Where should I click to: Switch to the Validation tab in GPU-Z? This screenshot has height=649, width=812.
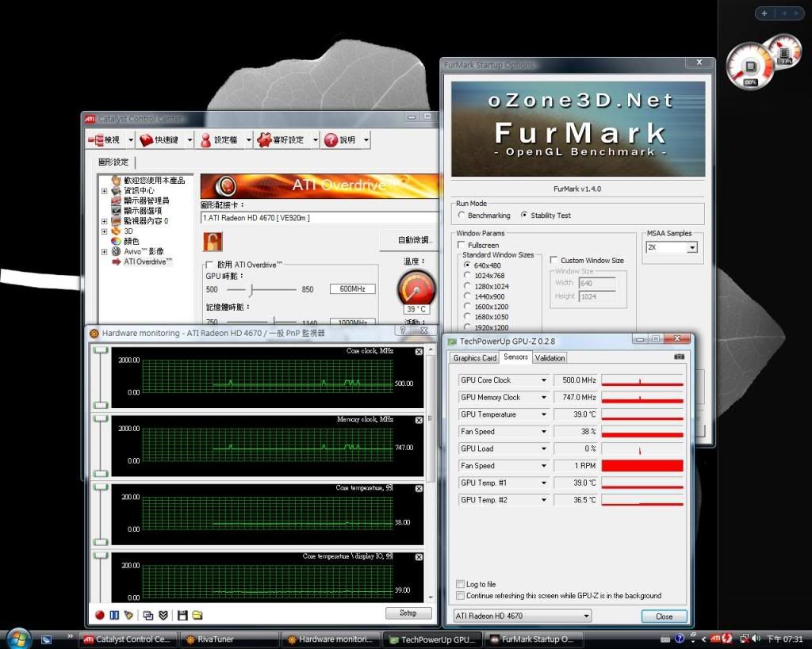click(550, 357)
